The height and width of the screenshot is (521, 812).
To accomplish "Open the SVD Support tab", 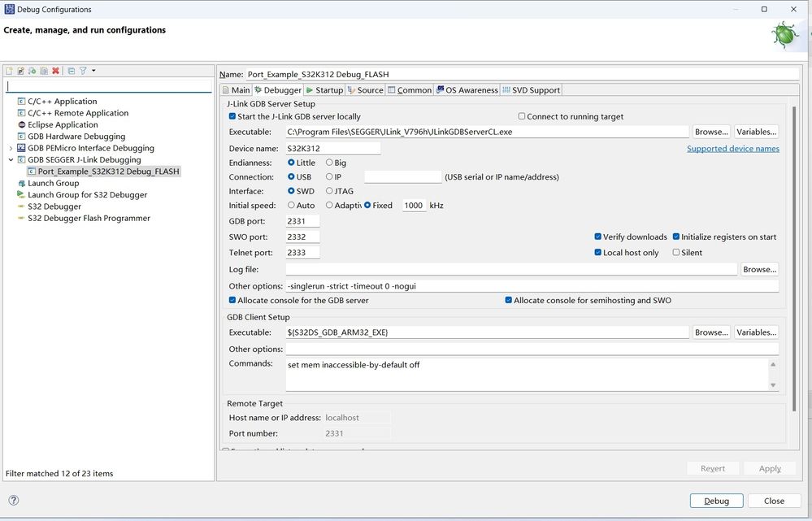I will click(531, 89).
